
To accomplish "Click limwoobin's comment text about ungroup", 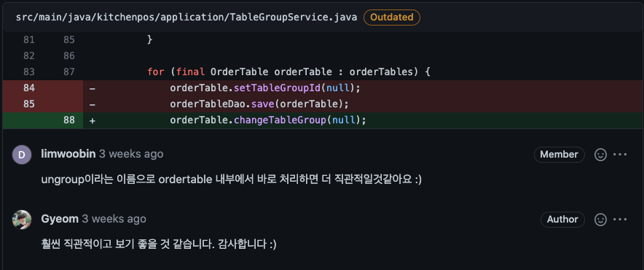I will pyautogui.click(x=231, y=180).
